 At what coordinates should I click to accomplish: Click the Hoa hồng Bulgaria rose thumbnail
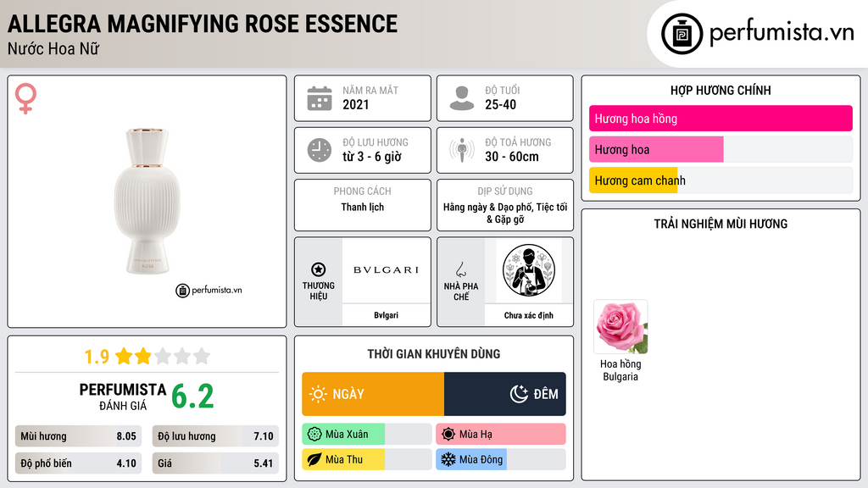tap(620, 326)
